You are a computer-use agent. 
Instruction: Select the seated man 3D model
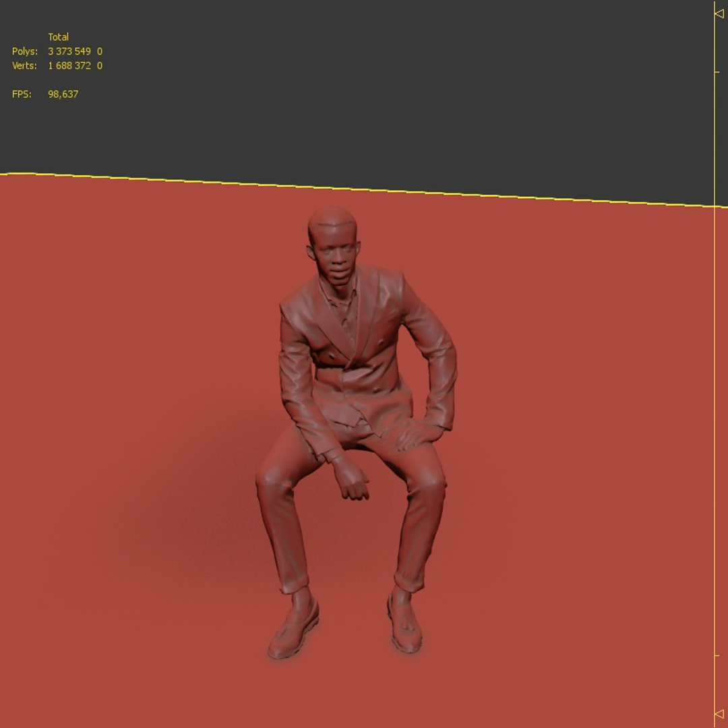356,433
